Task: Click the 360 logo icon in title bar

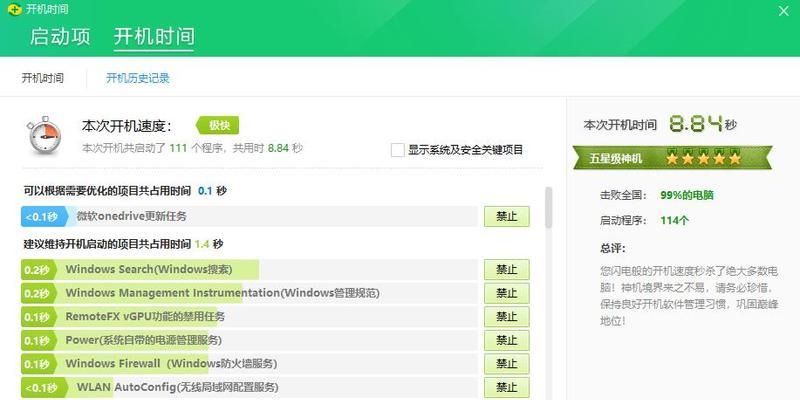Action: coord(15,10)
